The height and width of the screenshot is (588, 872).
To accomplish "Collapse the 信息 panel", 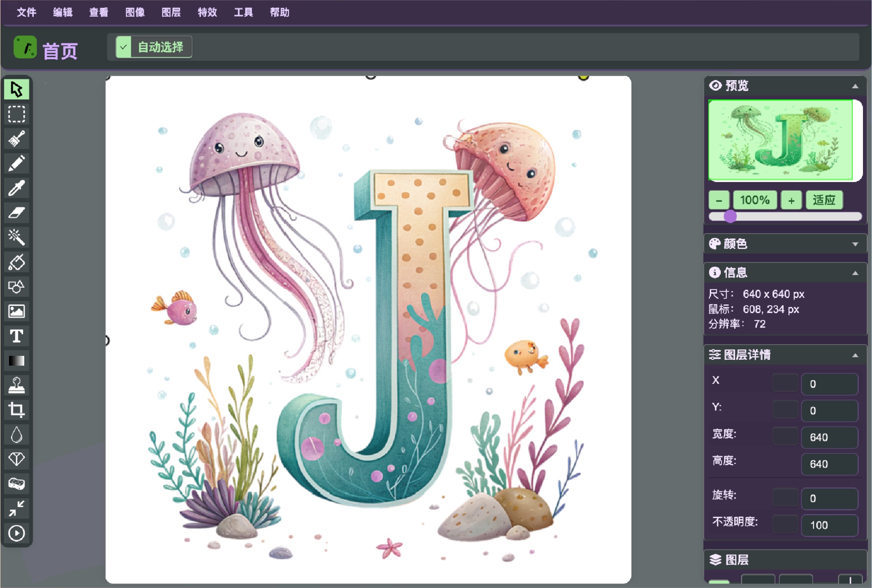I will coord(855,273).
